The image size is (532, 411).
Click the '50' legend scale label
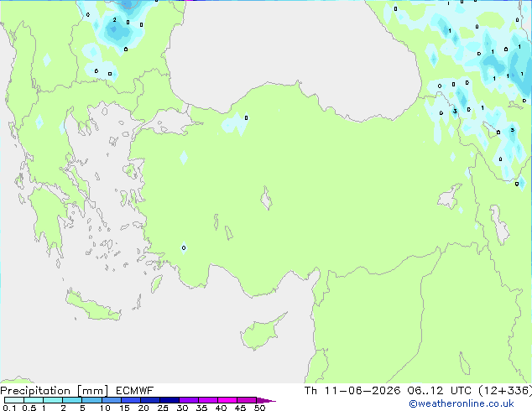tap(259, 408)
